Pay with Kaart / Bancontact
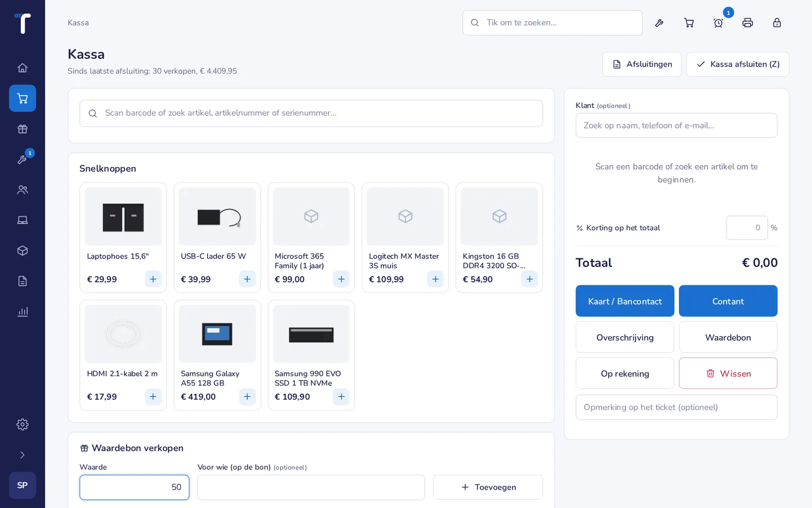This screenshot has height=508, width=812. pyautogui.click(x=625, y=301)
